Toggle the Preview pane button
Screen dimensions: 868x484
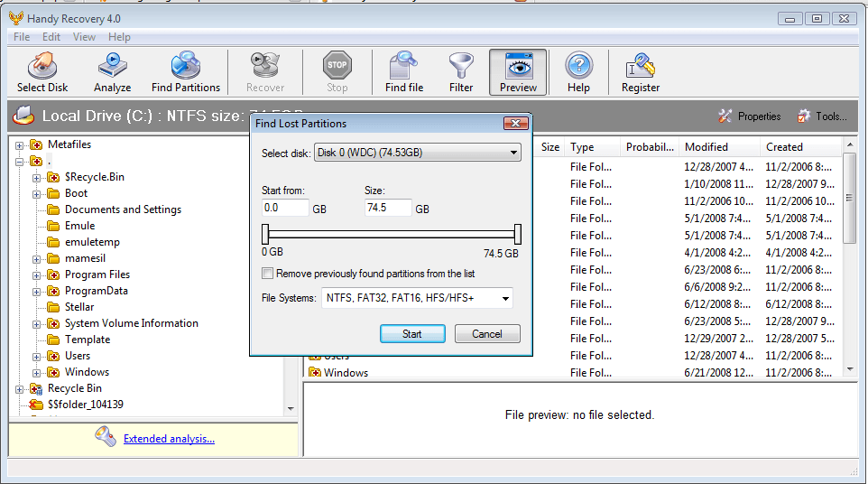click(518, 72)
